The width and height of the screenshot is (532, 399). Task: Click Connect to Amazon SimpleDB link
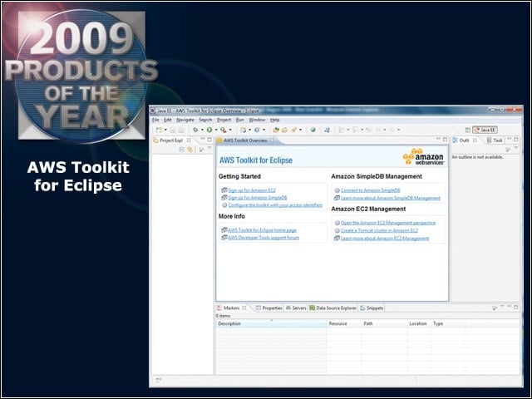click(370, 190)
